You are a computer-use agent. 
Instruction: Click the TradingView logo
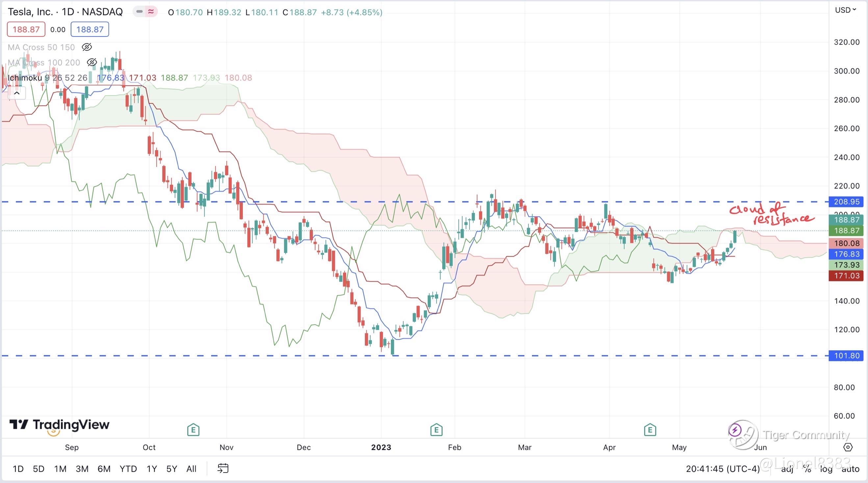pyautogui.click(x=59, y=424)
